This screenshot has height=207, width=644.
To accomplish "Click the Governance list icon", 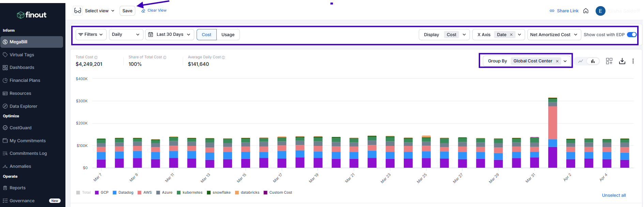I will 5,201.
